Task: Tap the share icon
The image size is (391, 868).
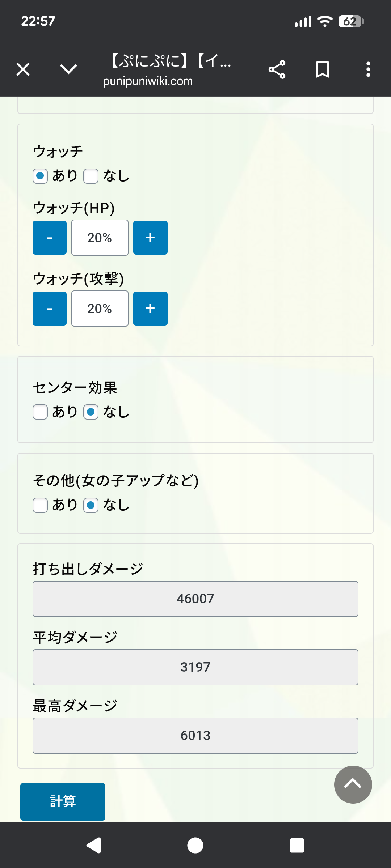Action: pos(277,69)
